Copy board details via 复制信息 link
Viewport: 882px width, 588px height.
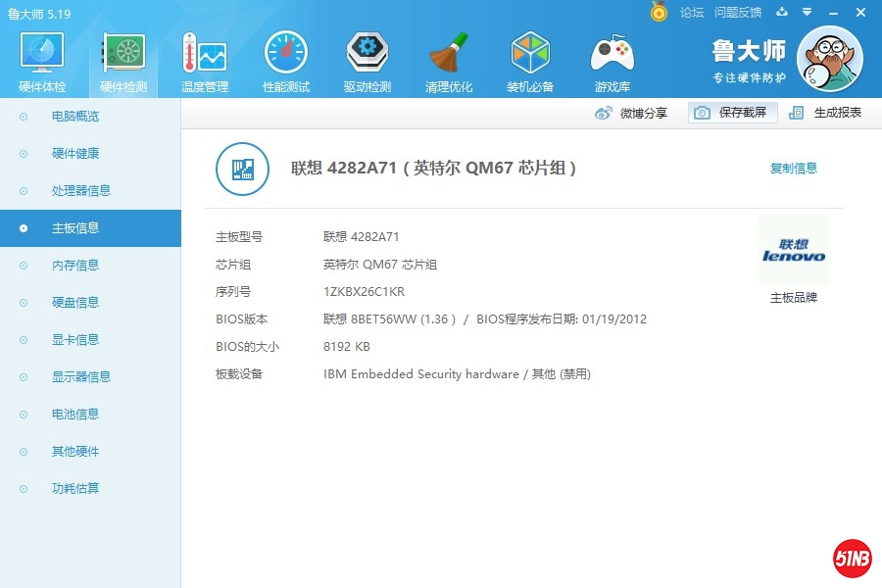coord(793,168)
